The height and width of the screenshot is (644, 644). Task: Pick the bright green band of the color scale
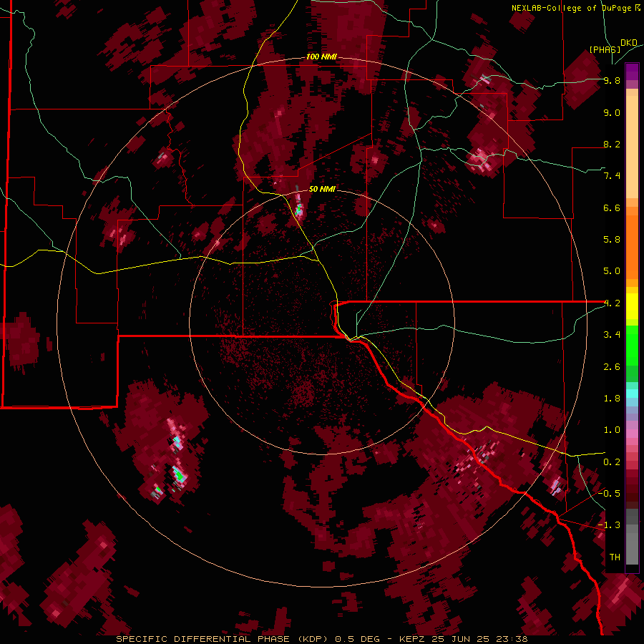(632, 345)
